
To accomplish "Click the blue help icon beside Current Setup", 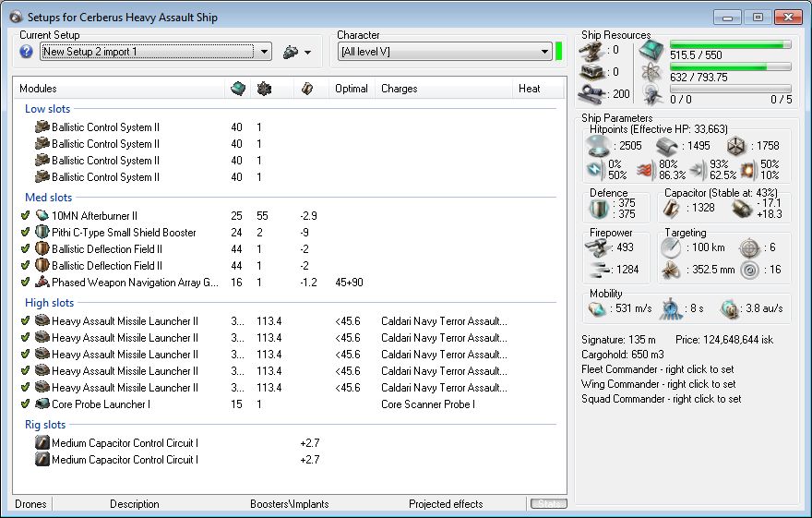I will [x=27, y=52].
